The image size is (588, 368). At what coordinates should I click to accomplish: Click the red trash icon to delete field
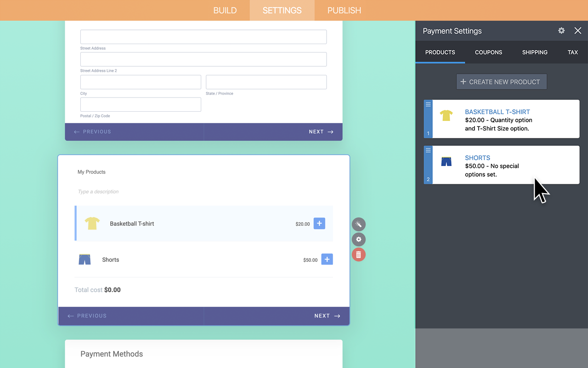(358, 254)
